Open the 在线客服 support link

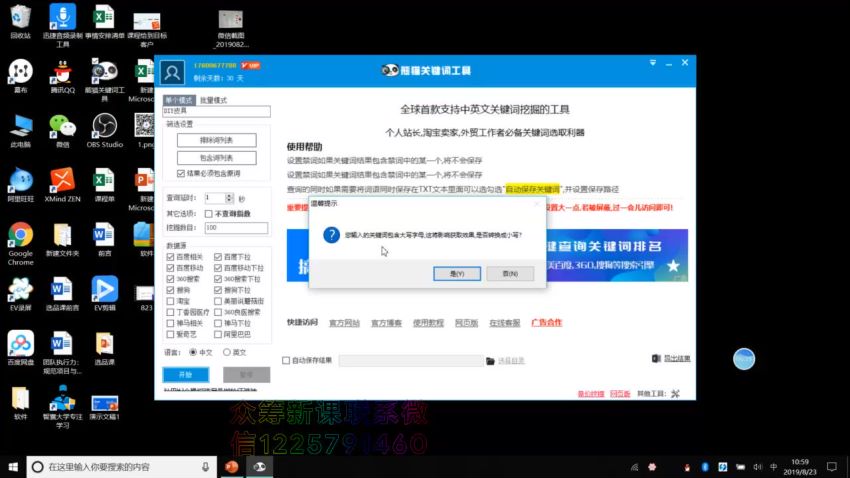coord(505,323)
